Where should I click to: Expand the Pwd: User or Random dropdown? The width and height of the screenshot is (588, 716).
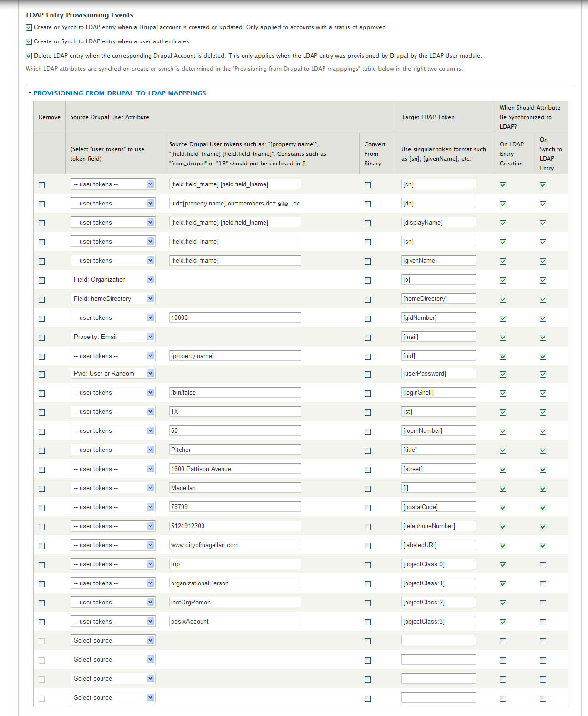click(113, 374)
